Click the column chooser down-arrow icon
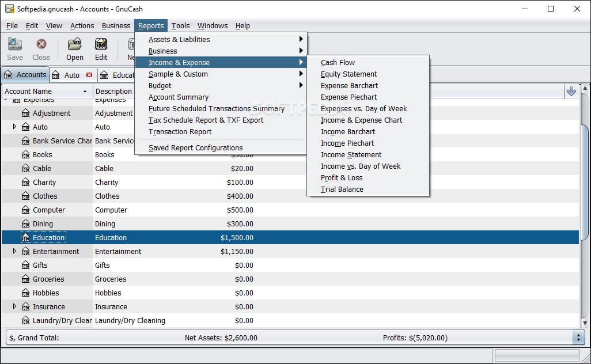 click(x=571, y=91)
